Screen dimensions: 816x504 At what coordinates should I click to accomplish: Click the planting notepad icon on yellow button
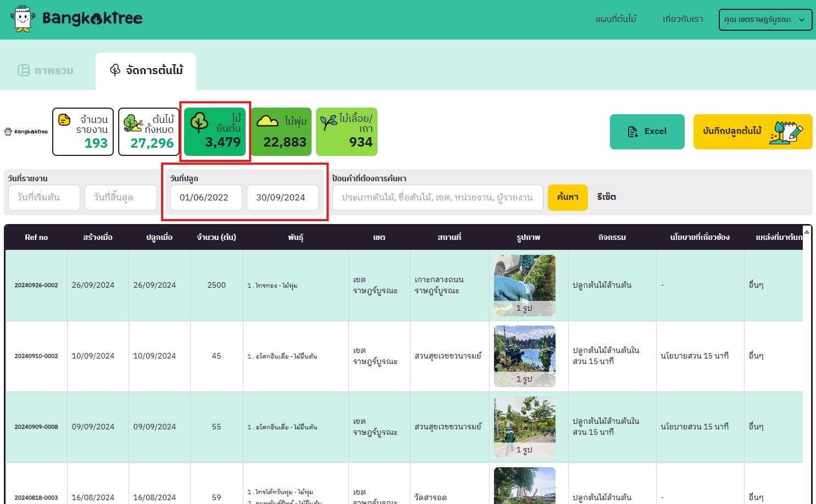click(x=786, y=132)
